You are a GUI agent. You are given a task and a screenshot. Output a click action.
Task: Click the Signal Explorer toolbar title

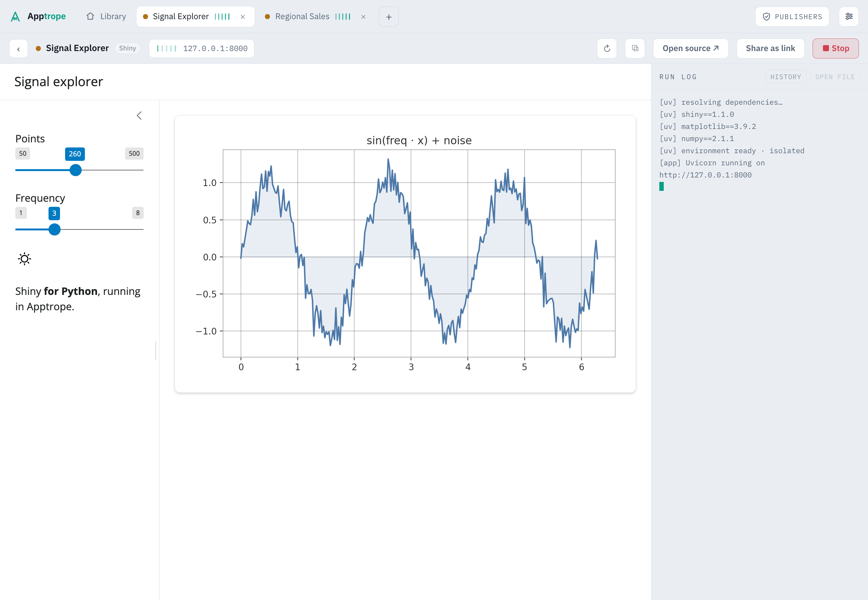77,48
